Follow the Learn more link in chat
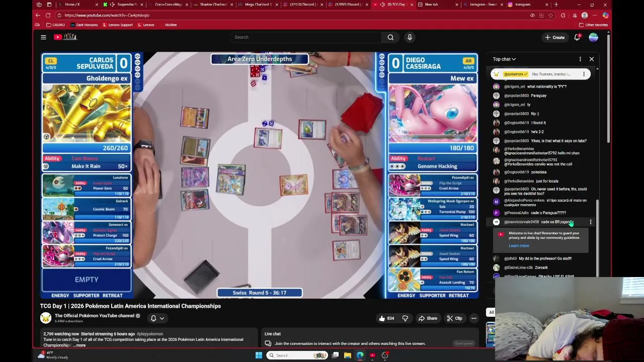 [519, 246]
